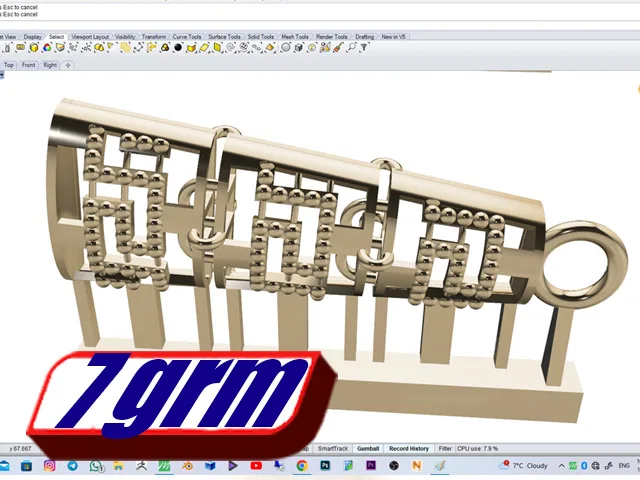640x480 pixels.
Task: Open Telegram from the taskbar
Action: point(73,466)
